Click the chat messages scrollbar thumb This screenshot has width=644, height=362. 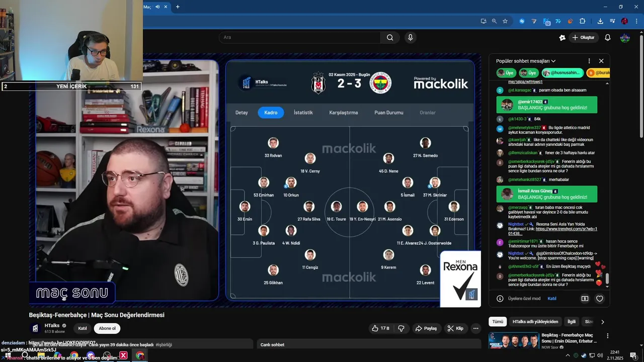[x=607, y=279]
